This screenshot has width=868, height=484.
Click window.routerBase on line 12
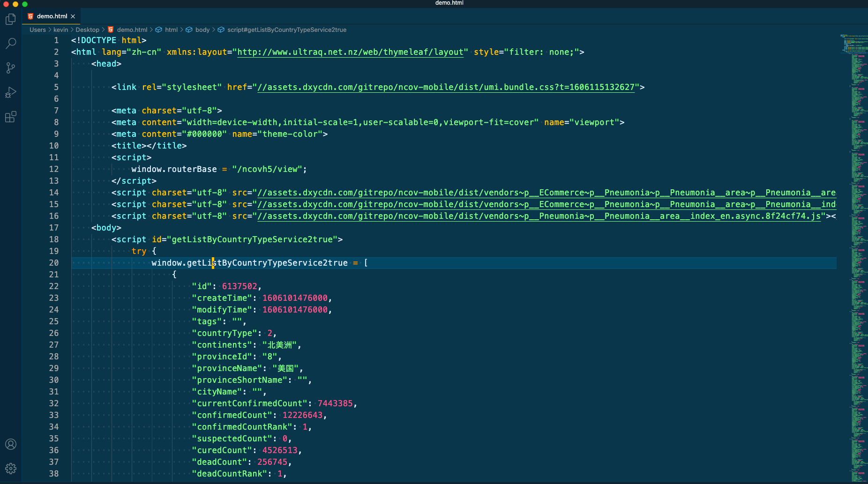click(x=174, y=169)
